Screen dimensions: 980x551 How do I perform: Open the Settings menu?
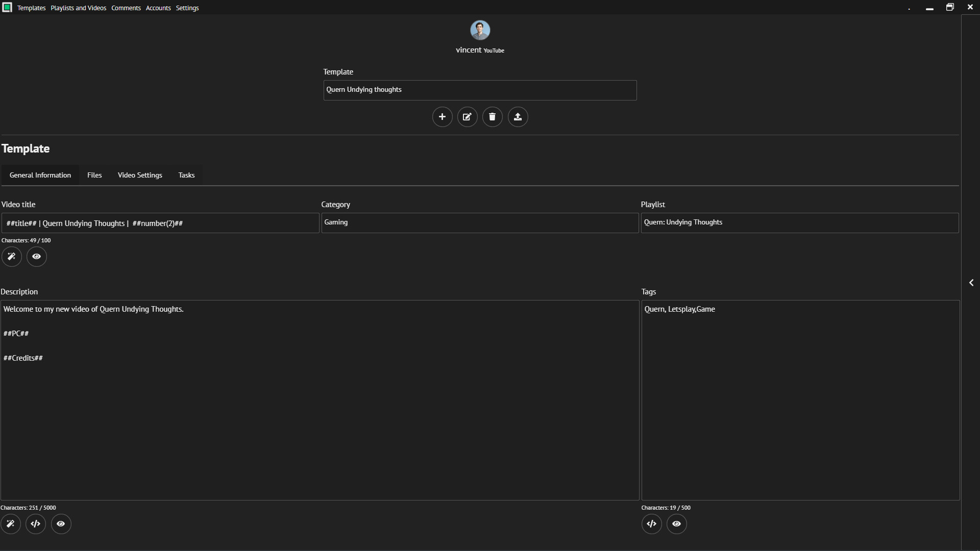click(187, 8)
